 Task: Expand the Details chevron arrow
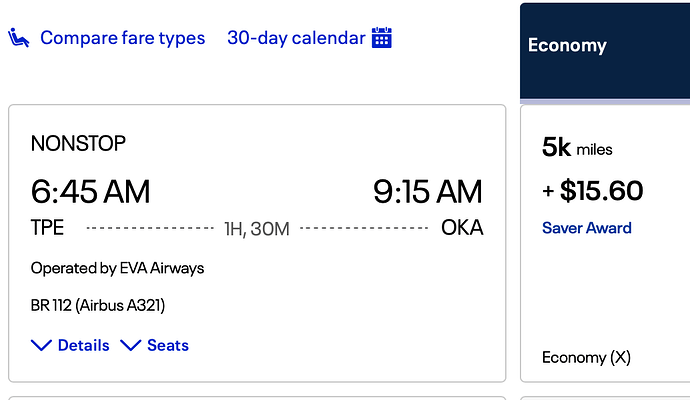click(41, 345)
